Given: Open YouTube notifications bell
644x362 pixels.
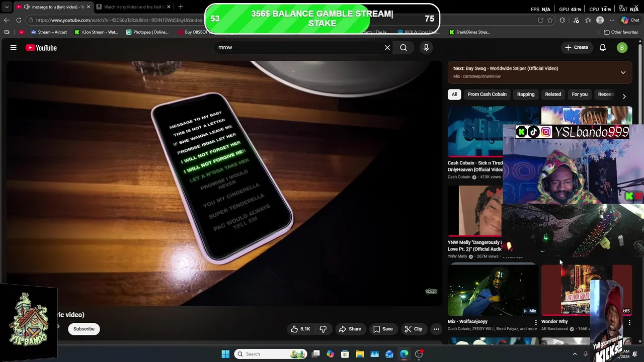Looking at the screenshot, I should pyautogui.click(x=603, y=48).
